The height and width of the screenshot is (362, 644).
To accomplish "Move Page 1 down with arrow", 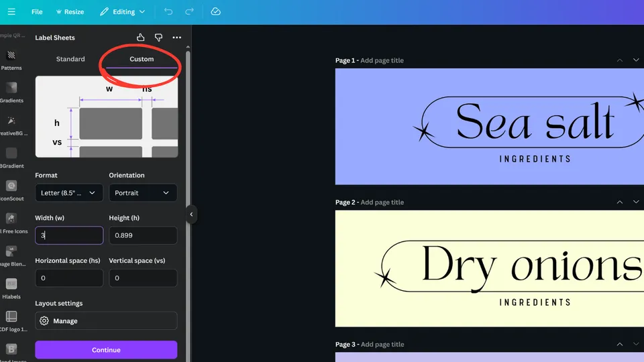I will tap(636, 60).
